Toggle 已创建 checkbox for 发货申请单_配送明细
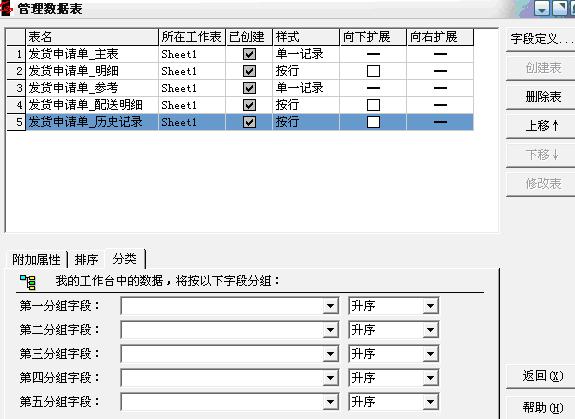 pyautogui.click(x=249, y=105)
